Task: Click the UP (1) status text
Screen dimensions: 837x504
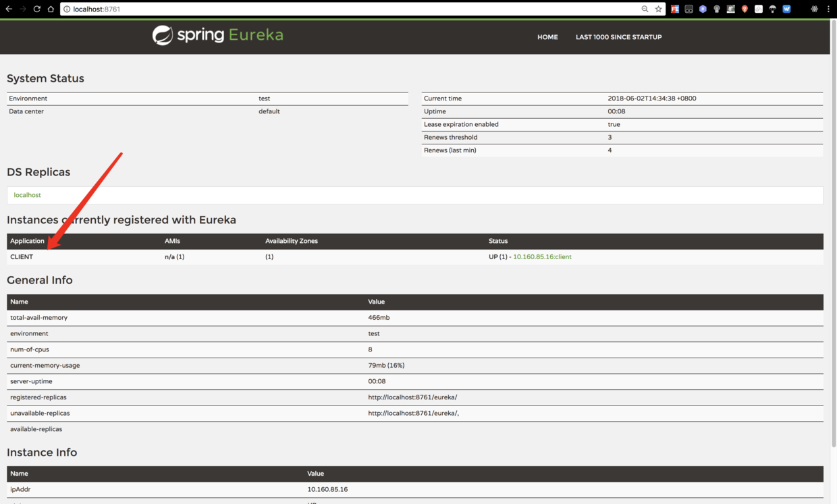Action: (497, 257)
